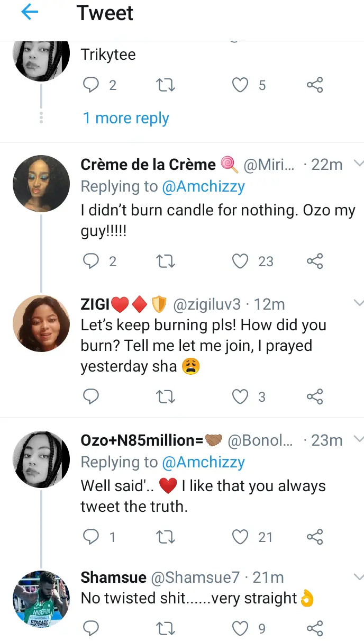Open options chevron on ZIGI's tweet
Viewport: 364px width, 641px height.
[x=358, y=303]
